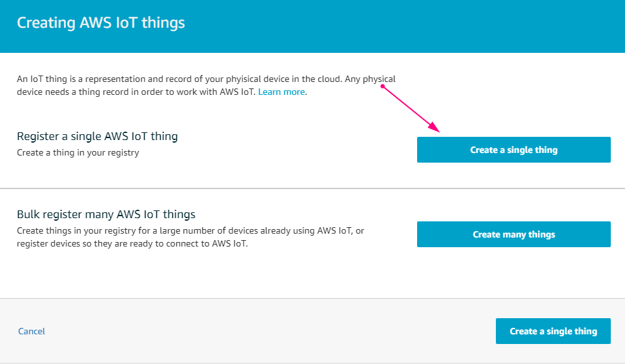The image size is (625, 364).
Task: Click the word physical near the arrow start
Action: (379, 79)
